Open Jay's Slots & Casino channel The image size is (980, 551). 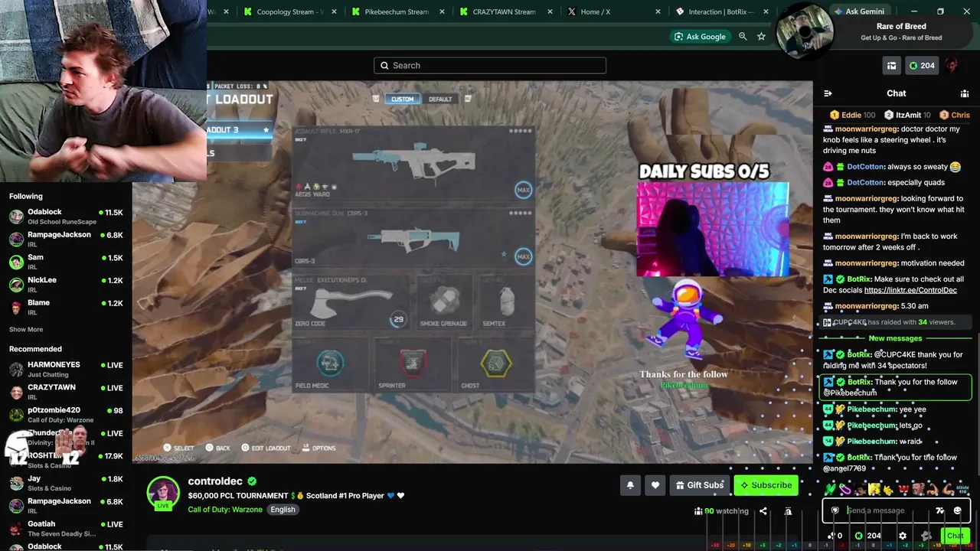66,484
